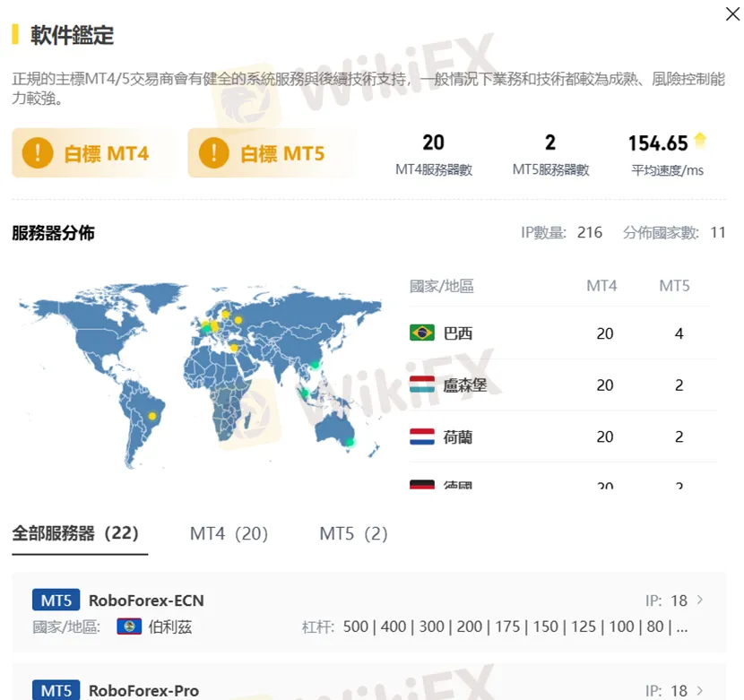Open the RoboForex-Pro server row
This screenshot has width=744, height=700.
coord(369,682)
